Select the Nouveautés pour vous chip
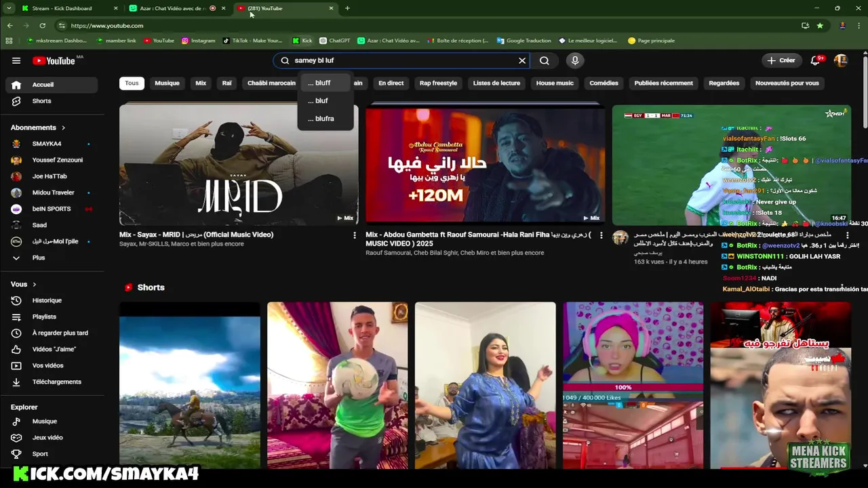This screenshot has height=488, width=868. pos(787,83)
